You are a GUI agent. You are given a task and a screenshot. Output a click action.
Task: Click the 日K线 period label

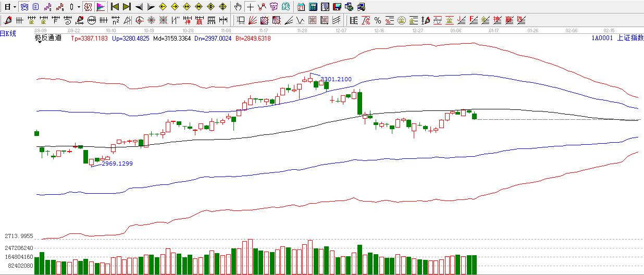click(x=8, y=33)
